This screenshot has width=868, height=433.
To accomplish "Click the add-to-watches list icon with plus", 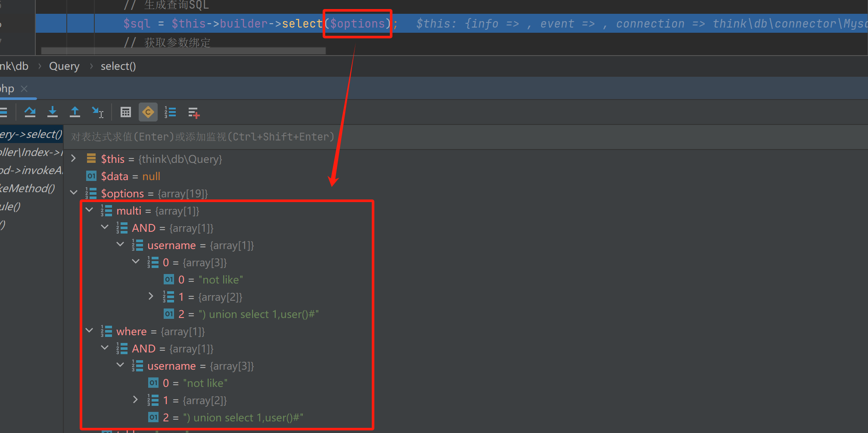I will pyautogui.click(x=194, y=113).
